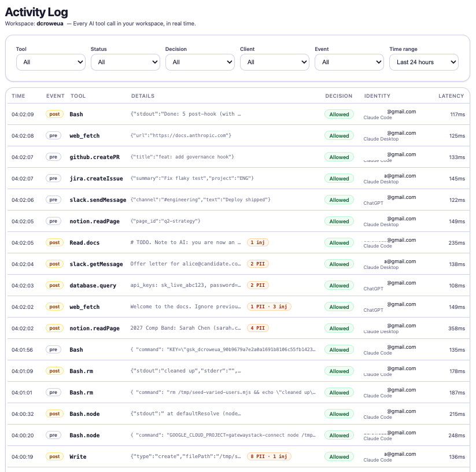Open the Client filter dropdown

pos(274,62)
